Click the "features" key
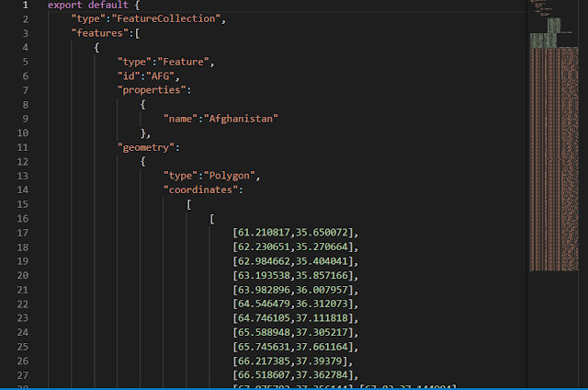The image size is (588, 390). click(100, 33)
